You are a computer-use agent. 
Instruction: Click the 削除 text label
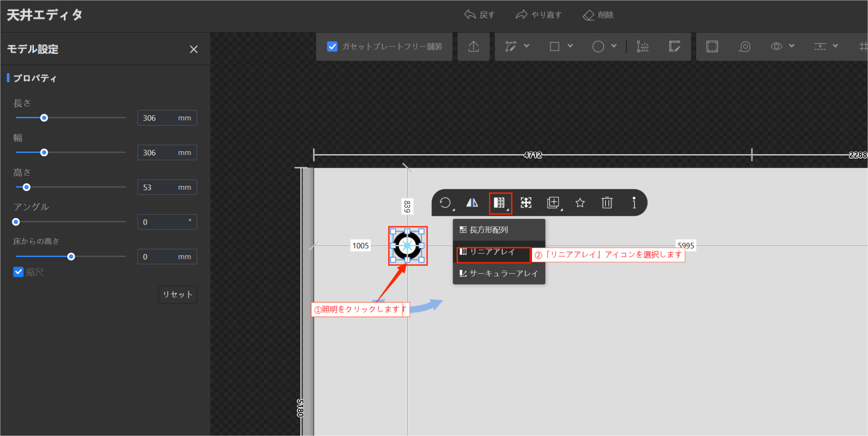click(606, 15)
